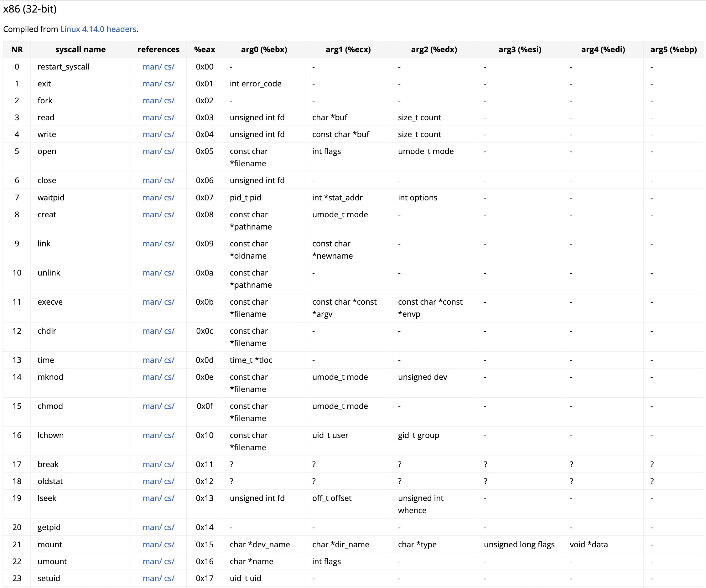Screen dimensions: 706x588
Task: Click the %eax column header
Action: click(205, 50)
